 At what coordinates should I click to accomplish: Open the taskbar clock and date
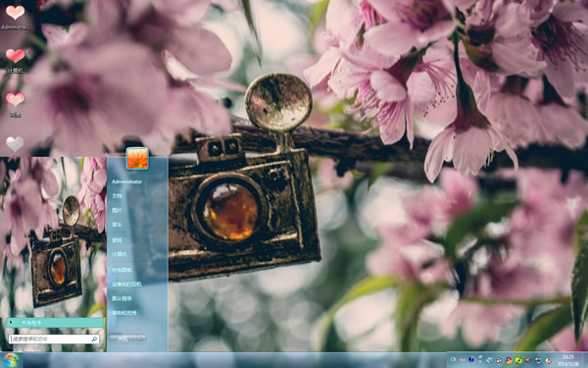568,360
